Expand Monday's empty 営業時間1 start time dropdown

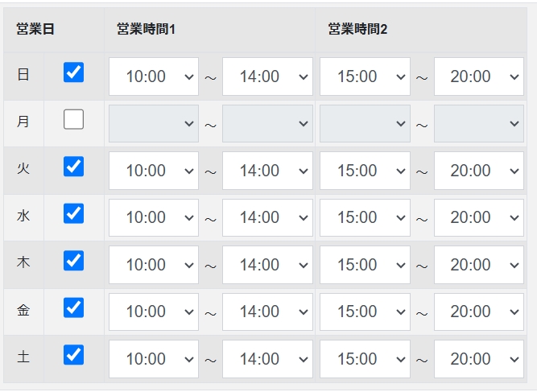(154, 123)
